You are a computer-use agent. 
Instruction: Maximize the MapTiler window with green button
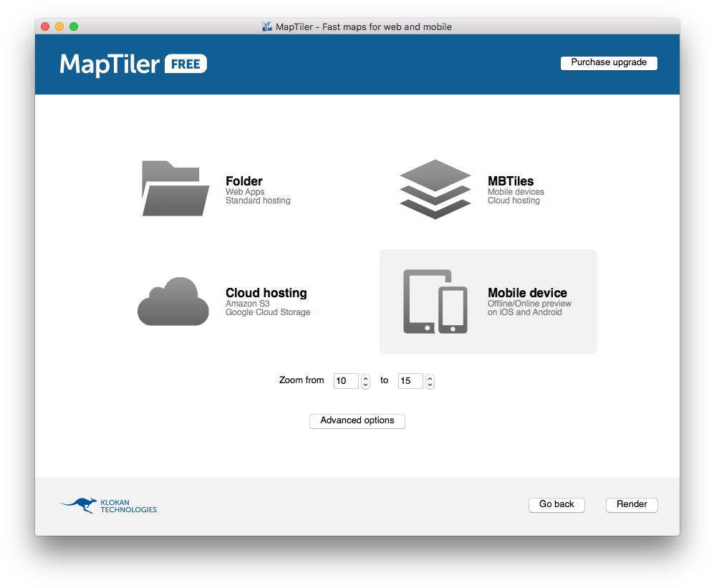tap(74, 26)
